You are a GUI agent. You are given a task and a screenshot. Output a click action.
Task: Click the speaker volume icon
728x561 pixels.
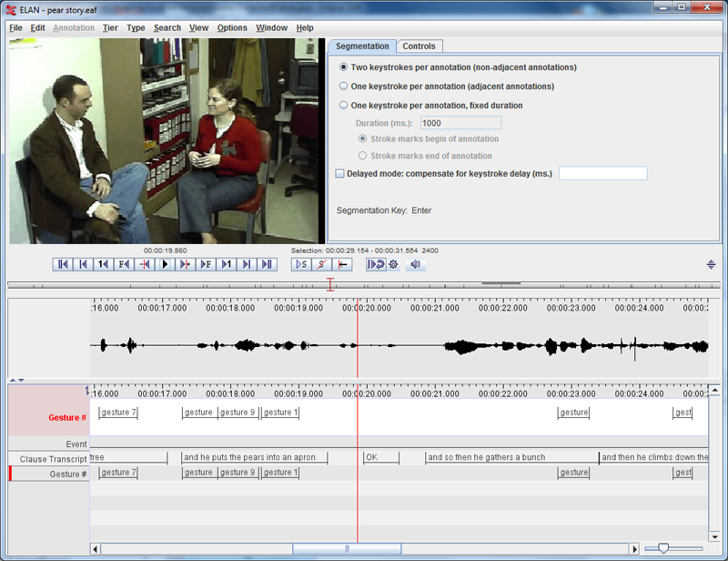(416, 264)
